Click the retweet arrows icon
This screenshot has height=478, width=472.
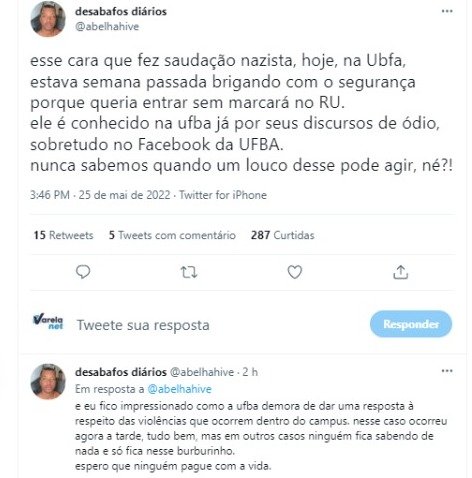[189, 272]
